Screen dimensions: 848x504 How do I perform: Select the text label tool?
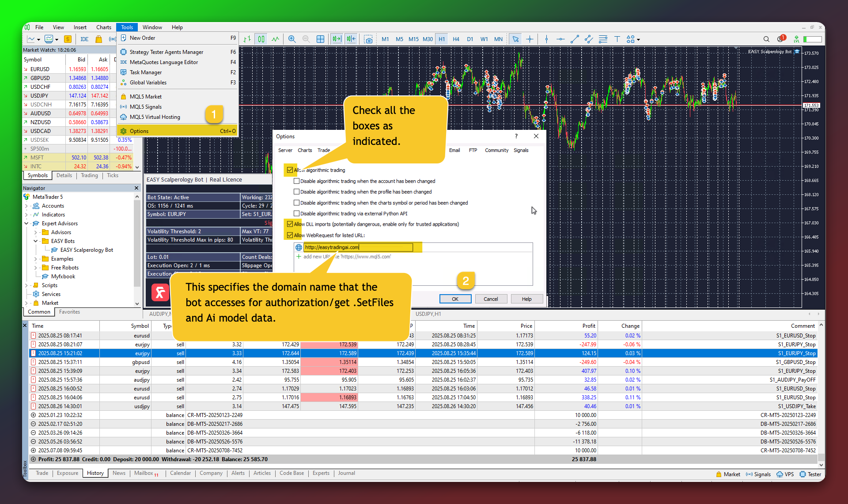point(617,39)
